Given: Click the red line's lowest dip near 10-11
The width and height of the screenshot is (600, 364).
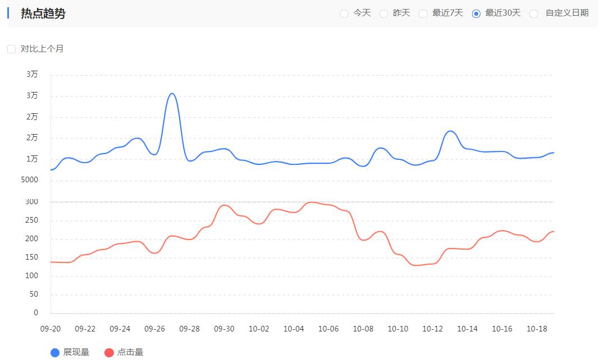Looking at the screenshot, I should coord(416,265).
